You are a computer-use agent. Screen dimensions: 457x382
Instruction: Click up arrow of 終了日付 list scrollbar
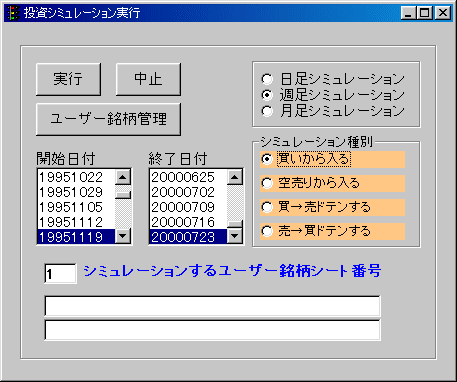pyautogui.click(x=235, y=177)
